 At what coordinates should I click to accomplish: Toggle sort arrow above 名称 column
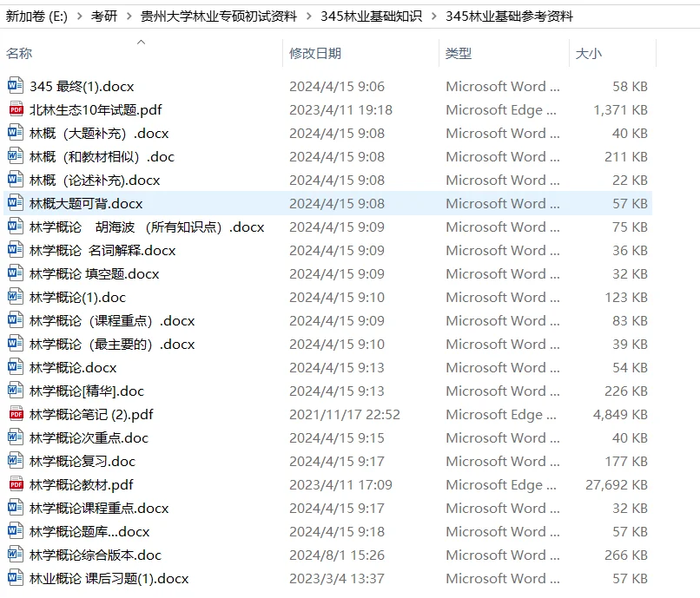click(x=141, y=42)
